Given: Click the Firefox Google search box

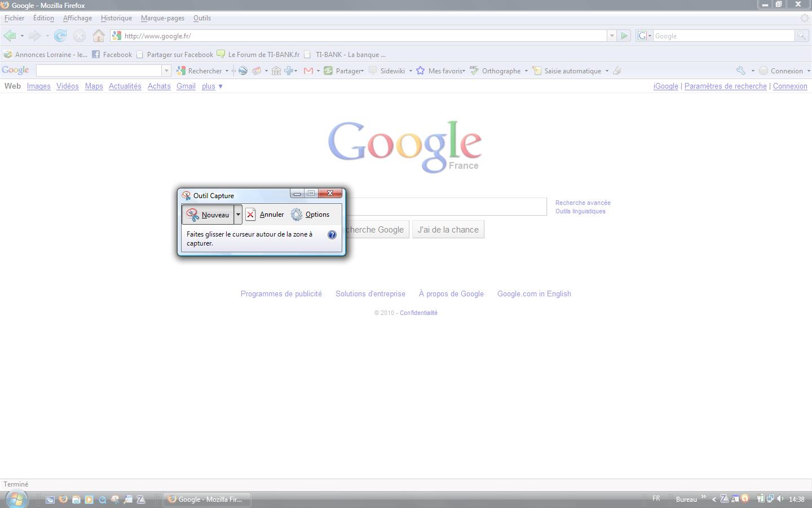Looking at the screenshot, I should coord(723,36).
